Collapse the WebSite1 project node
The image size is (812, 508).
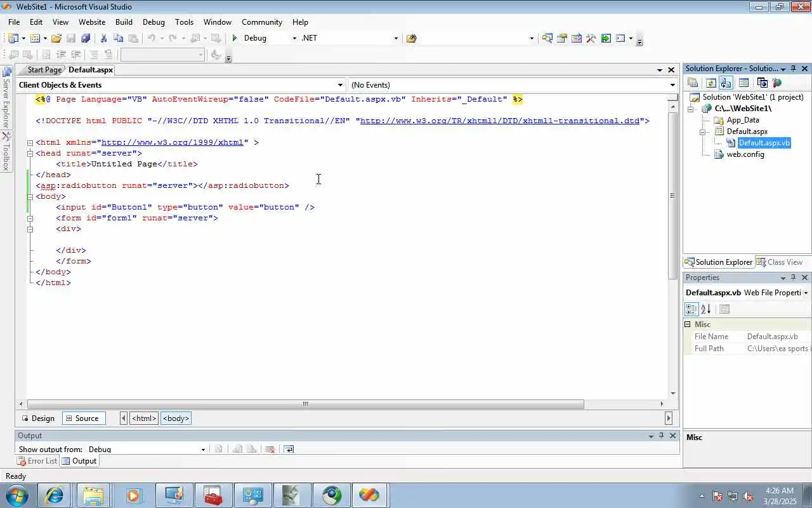pos(691,109)
